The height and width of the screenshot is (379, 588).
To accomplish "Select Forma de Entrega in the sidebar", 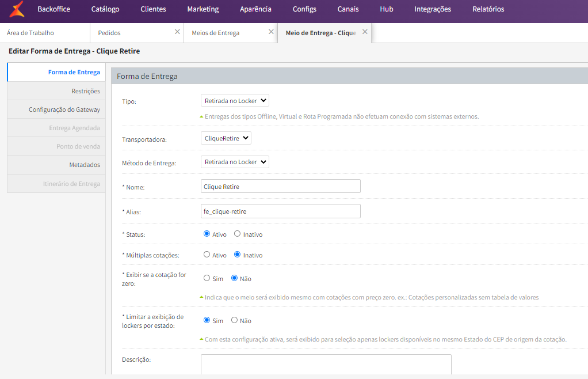I will pos(56,72).
